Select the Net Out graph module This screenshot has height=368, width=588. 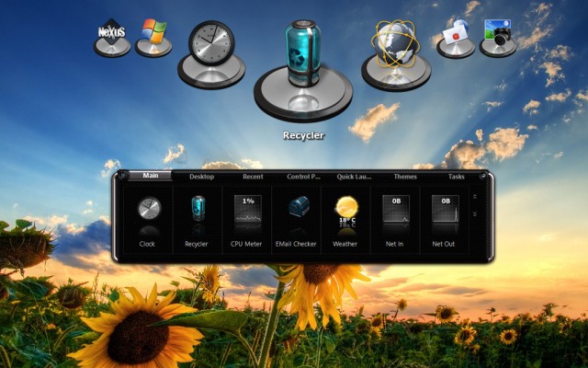[445, 209]
